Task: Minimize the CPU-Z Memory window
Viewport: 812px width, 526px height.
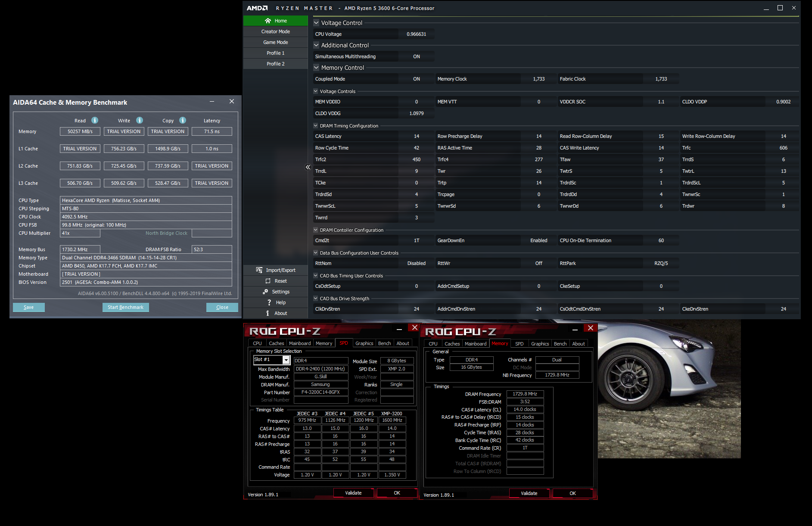Action: 575,329
